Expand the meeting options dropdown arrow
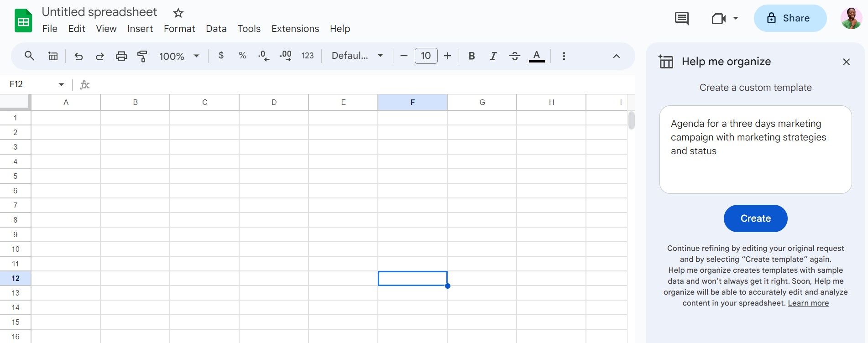868x343 pixels. [736, 18]
